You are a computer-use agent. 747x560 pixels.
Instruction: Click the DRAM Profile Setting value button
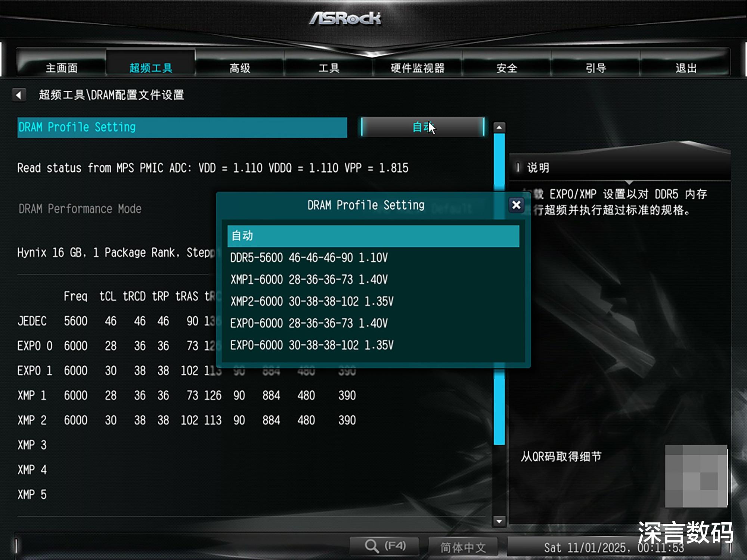pos(423,127)
